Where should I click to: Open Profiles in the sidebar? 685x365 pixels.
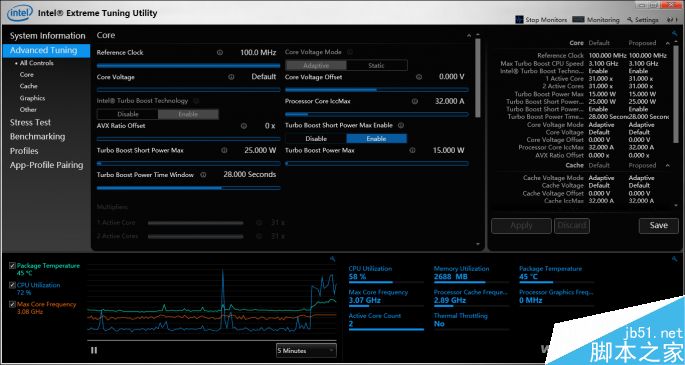coord(24,151)
